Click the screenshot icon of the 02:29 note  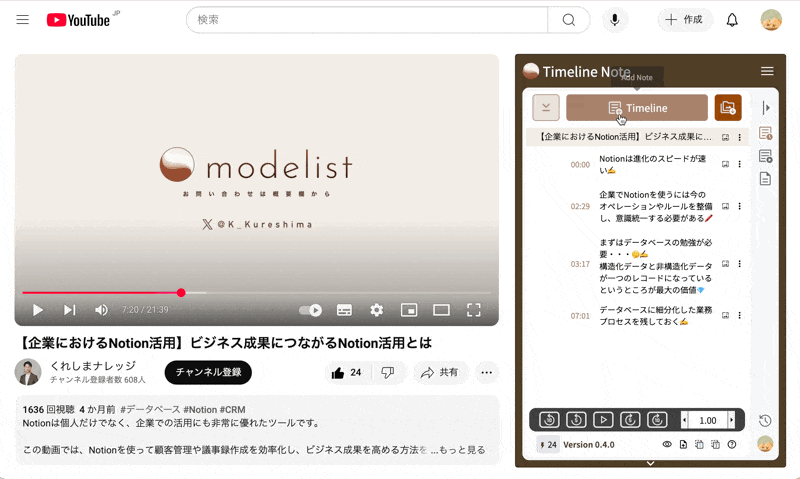tap(725, 206)
